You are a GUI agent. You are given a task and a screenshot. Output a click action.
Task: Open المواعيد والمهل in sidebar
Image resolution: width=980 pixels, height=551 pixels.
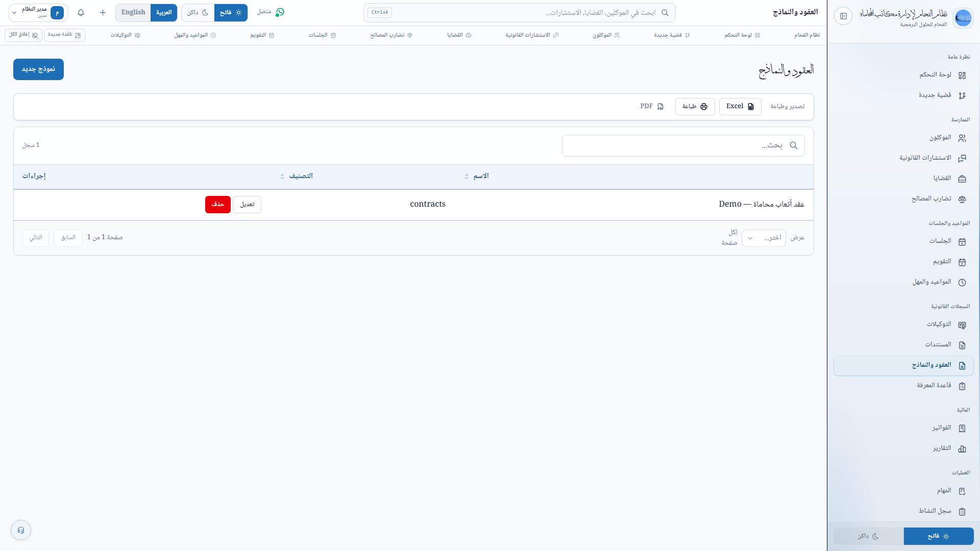click(903, 282)
